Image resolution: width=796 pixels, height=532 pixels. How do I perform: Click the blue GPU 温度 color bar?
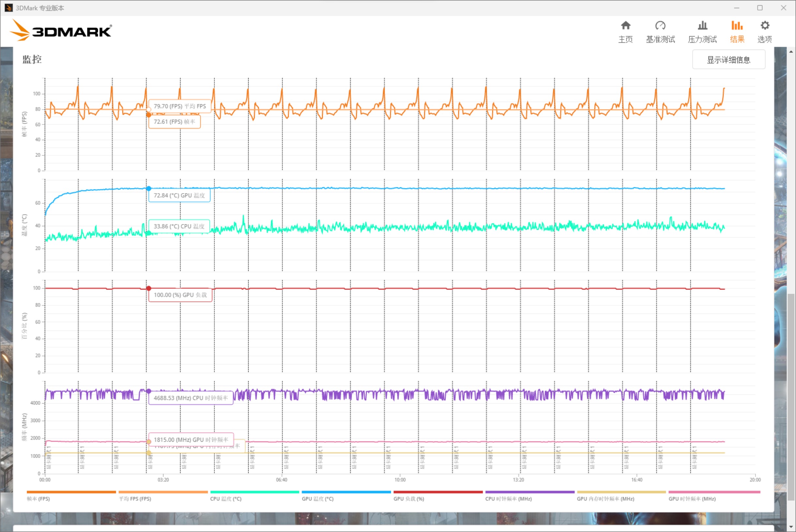click(346, 492)
